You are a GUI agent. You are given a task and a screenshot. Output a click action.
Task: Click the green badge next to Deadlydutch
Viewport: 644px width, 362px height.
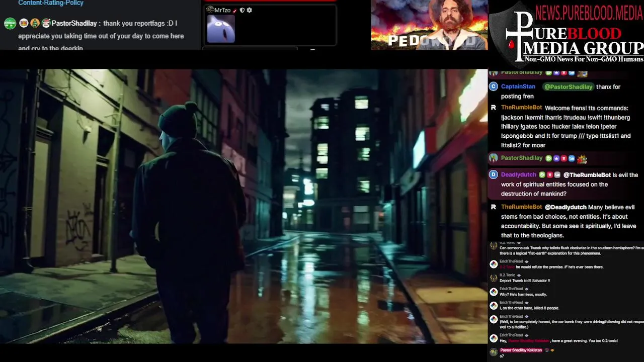(x=542, y=174)
